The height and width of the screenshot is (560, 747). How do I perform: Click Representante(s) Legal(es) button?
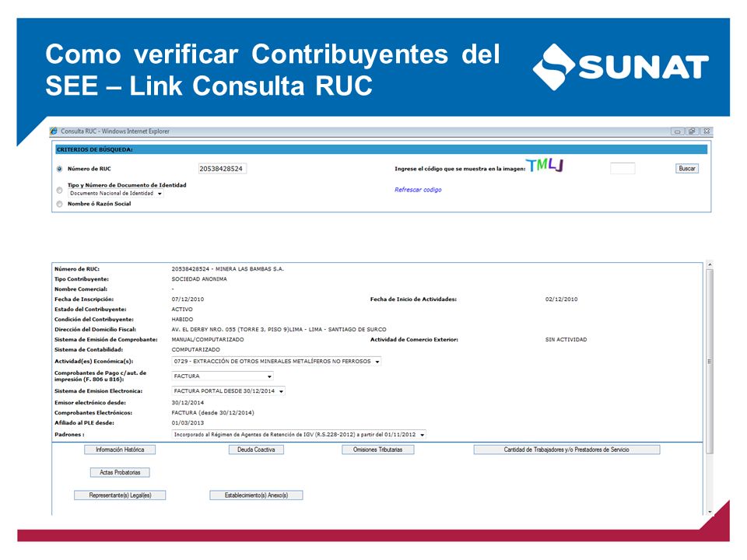click(x=120, y=495)
